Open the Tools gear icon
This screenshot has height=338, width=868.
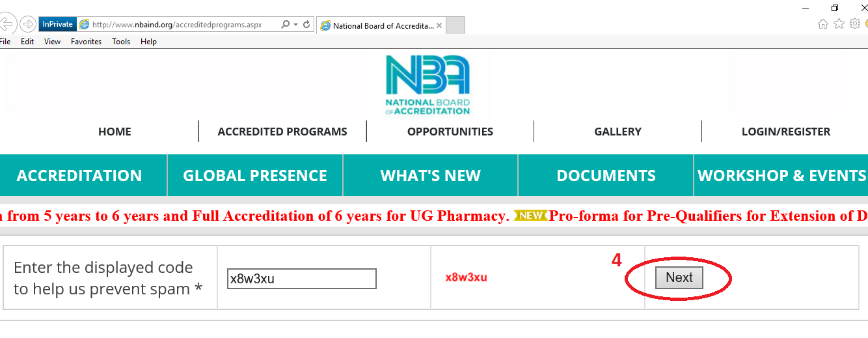pos(854,24)
